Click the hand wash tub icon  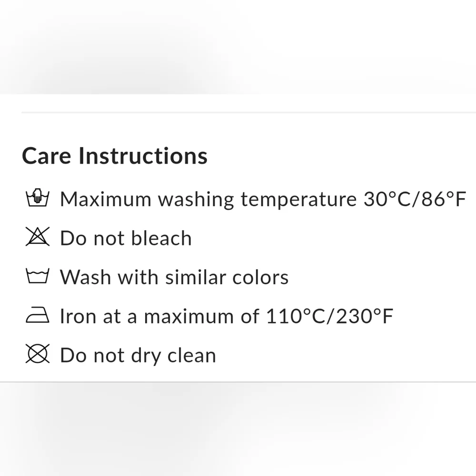(37, 198)
